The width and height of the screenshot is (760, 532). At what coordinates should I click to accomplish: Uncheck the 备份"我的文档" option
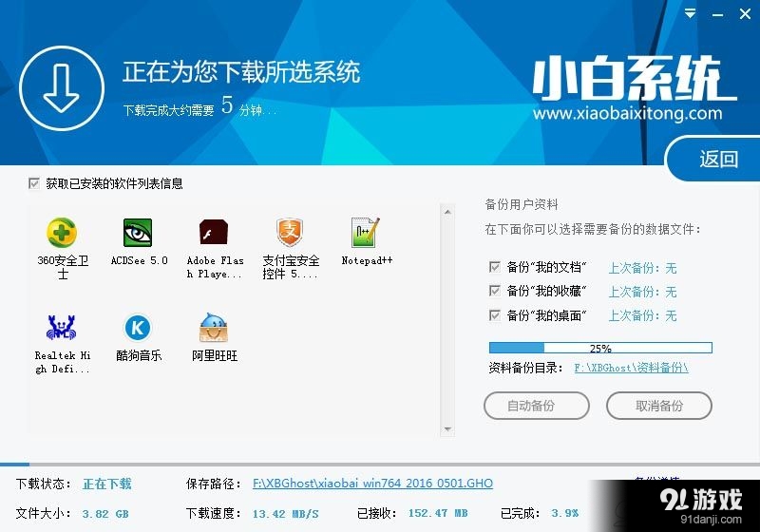495,268
